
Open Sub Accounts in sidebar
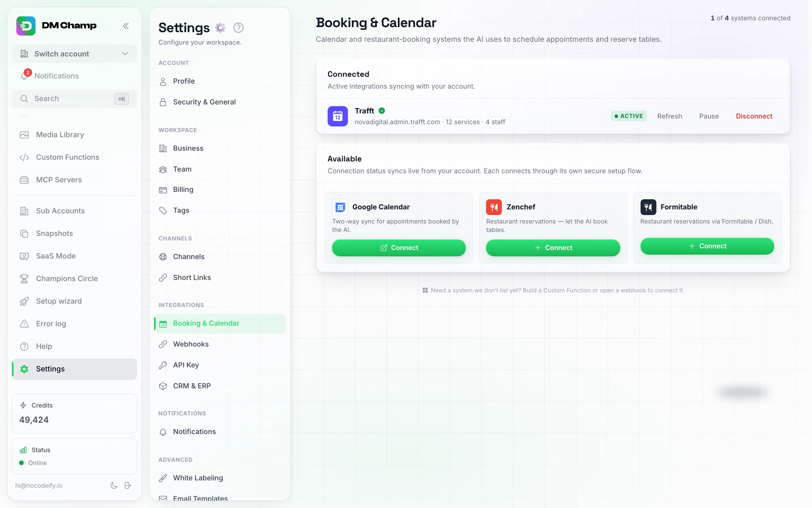tap(74, 211)
